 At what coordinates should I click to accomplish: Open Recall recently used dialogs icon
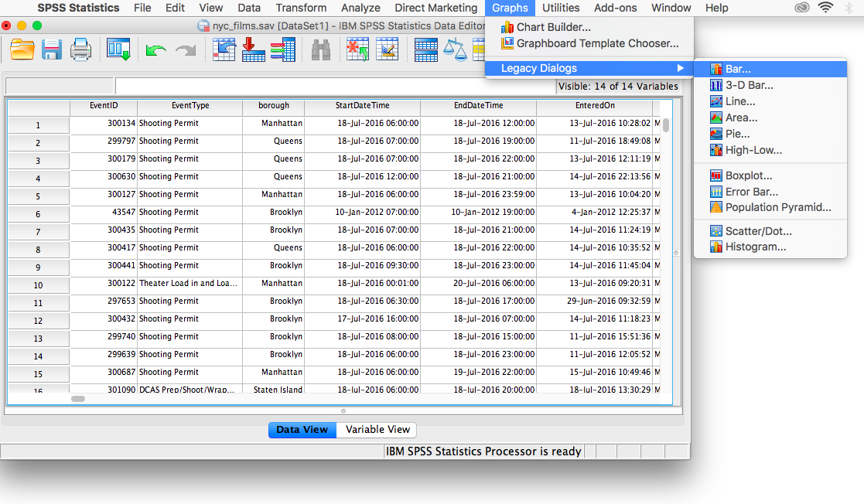(118, 49)
